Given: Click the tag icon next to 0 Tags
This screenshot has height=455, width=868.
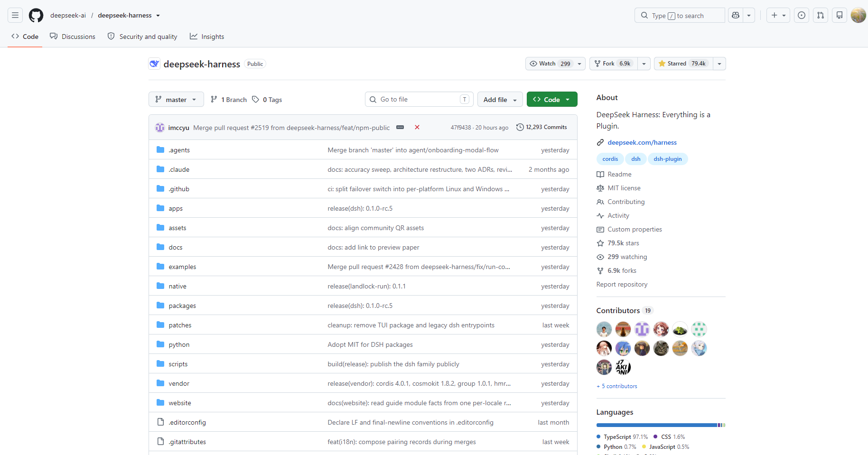Looking at the screenshot, I should pos(255,99).
